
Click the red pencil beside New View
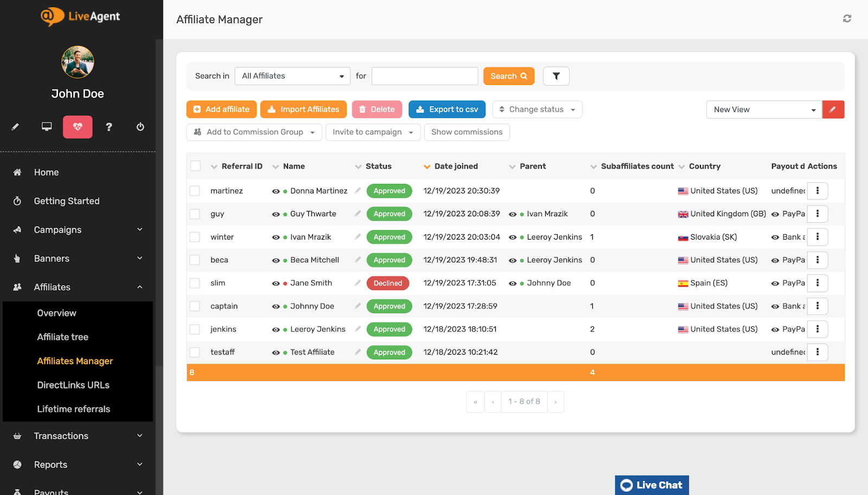point(833,109)
